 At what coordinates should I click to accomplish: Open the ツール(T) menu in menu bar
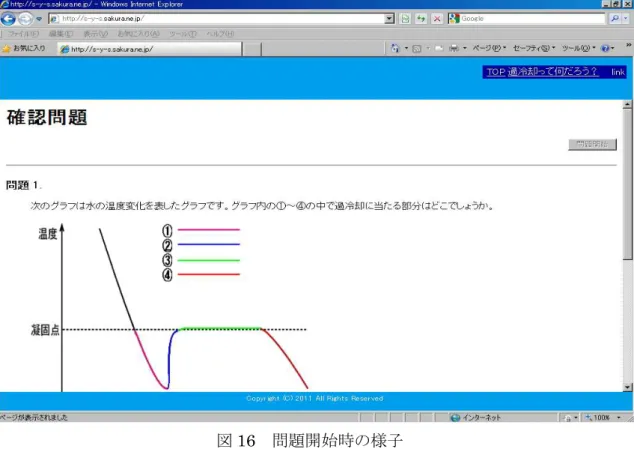pos(183,34)
